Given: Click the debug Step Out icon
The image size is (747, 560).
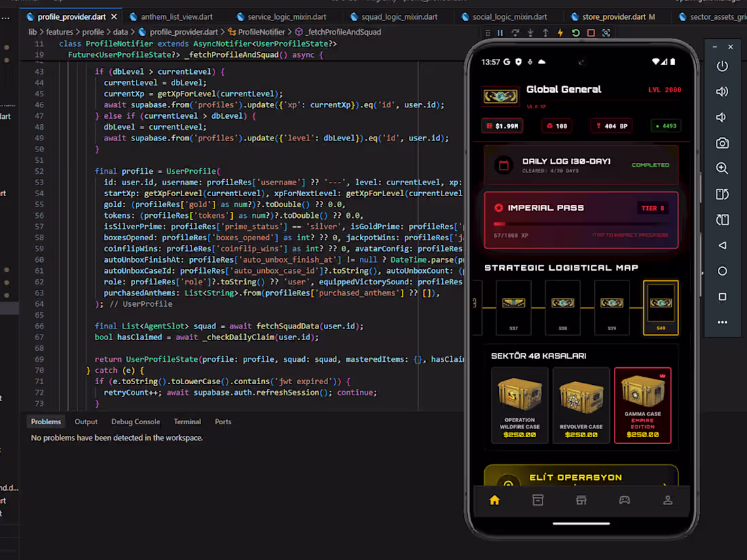Looking at the screenshot, I should [545, 33].
